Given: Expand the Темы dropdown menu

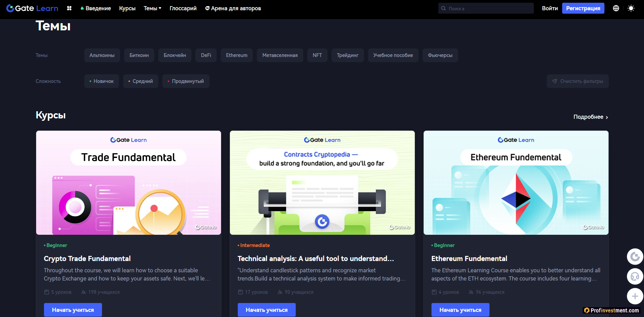Looking at the screenshot, I should pos(152,8).
